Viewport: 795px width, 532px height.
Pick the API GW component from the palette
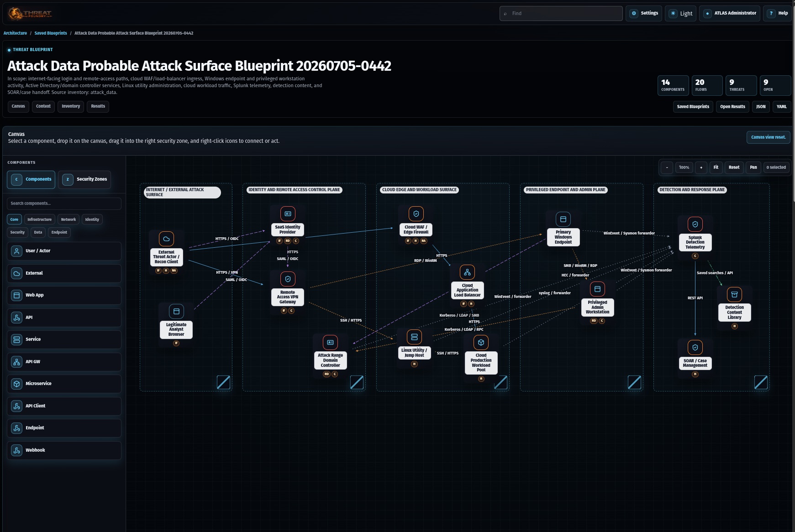(x=64, y=362)
